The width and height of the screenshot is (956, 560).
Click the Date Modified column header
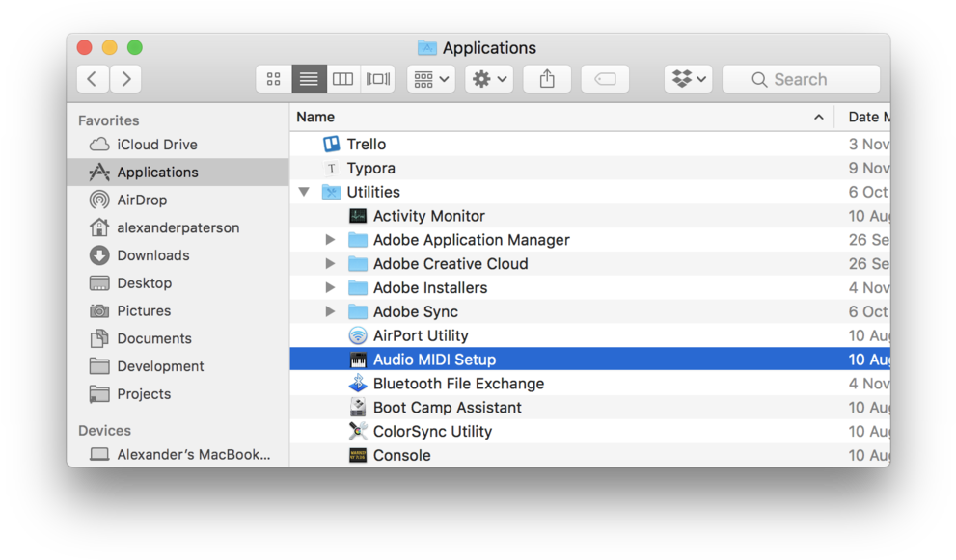click(x=868, y=117)
